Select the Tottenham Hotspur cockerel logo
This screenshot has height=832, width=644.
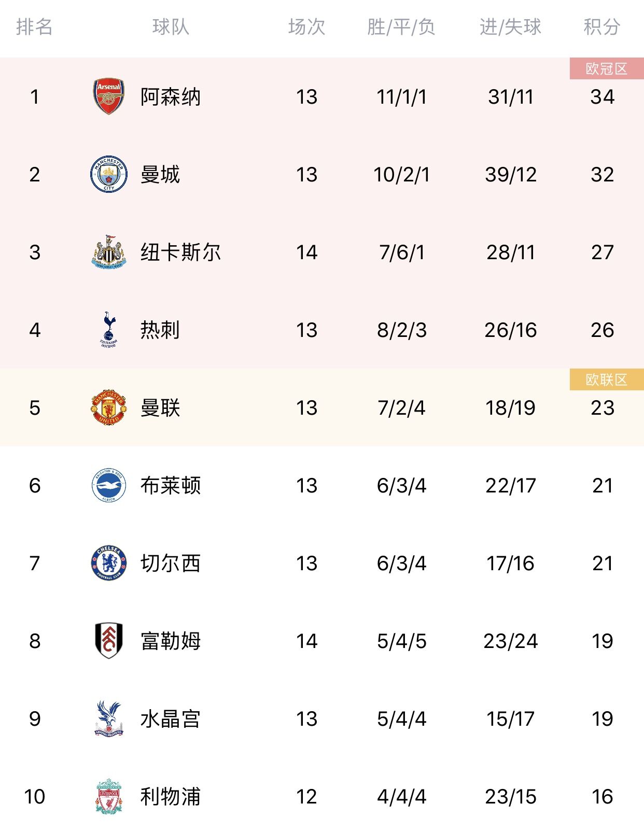109,330
